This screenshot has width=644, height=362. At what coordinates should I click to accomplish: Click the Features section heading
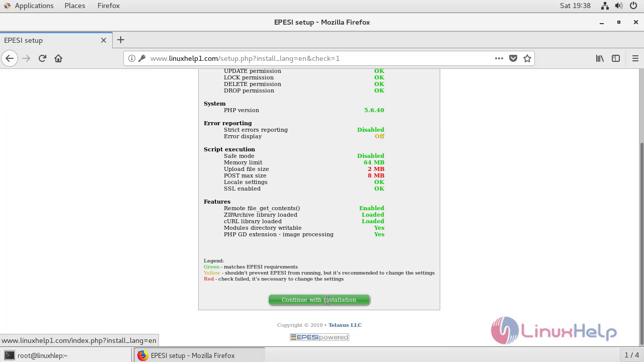(x=217, y=202)
